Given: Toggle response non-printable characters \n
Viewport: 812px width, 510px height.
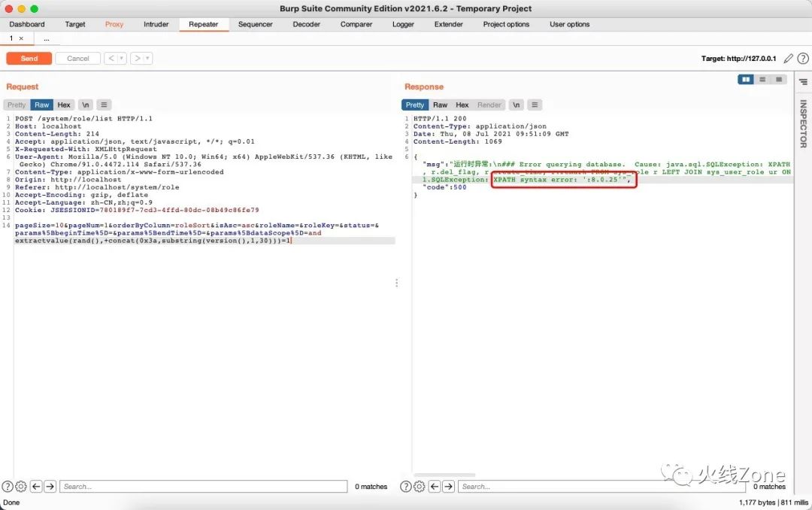Looking at the screenshot, I should coord(517,105).
